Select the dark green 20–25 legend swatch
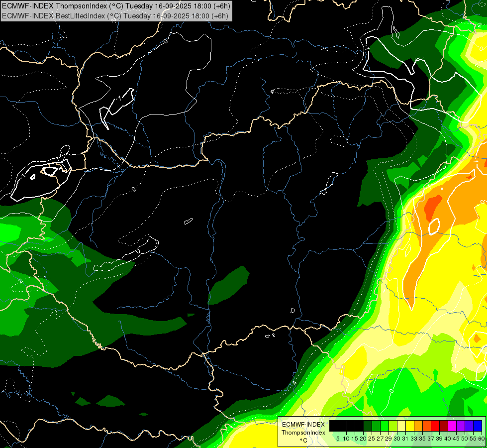This screenshot has width=487, height=448. coord(368,426)
